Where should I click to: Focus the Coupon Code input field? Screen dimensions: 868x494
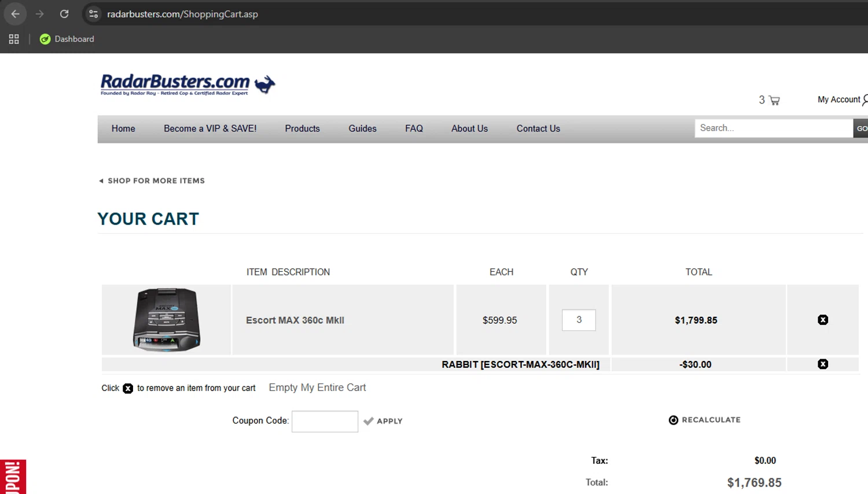coord(325,421)
